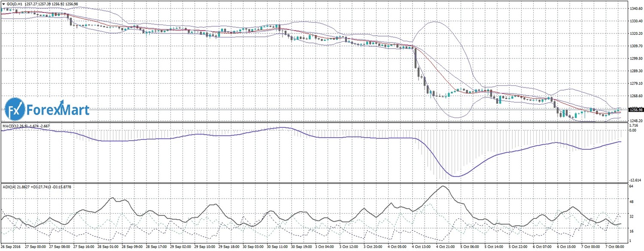The height and width of the screenshot is (251, 644).
Task: Click the ForexMart watermark text
Action: (58, 111)
